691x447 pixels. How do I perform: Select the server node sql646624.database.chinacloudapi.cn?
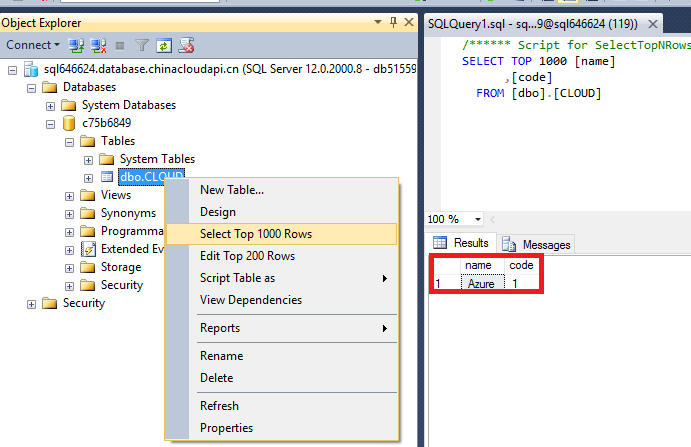click(x=230, y=69)
